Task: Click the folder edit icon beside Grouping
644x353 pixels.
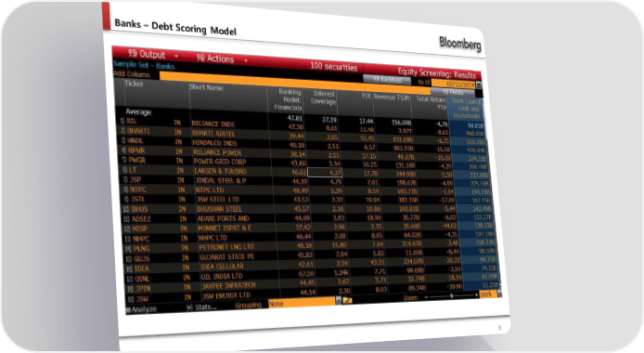Action: [347, 300]
